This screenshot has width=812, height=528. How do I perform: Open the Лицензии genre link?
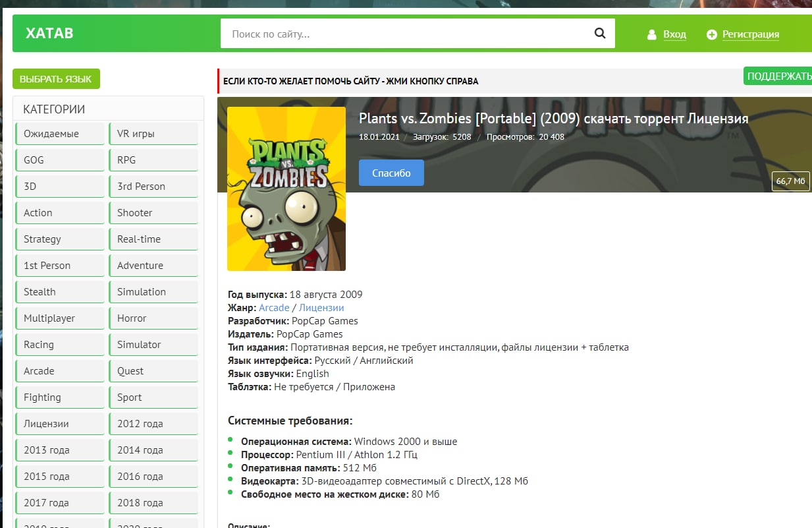tap(321, 308)
